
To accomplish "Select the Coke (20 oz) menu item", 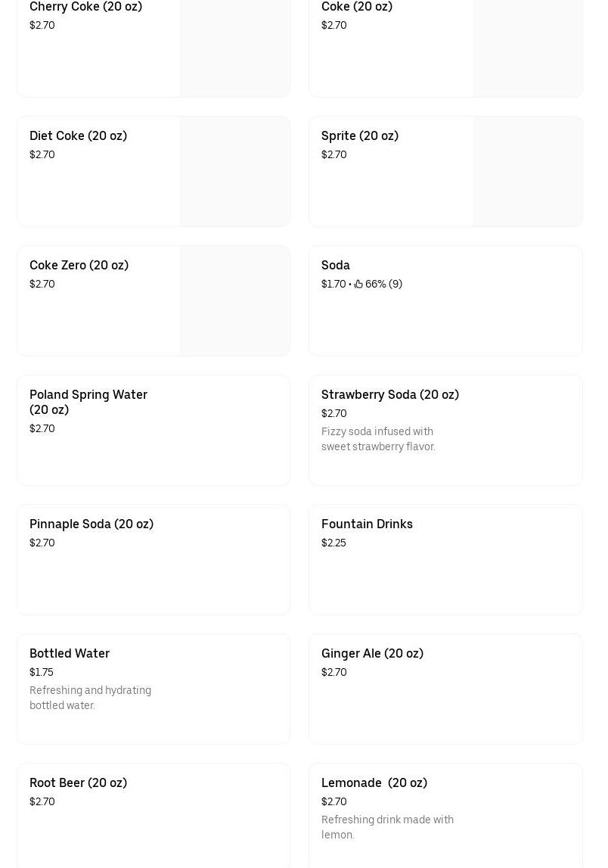I will coord(357,7).
